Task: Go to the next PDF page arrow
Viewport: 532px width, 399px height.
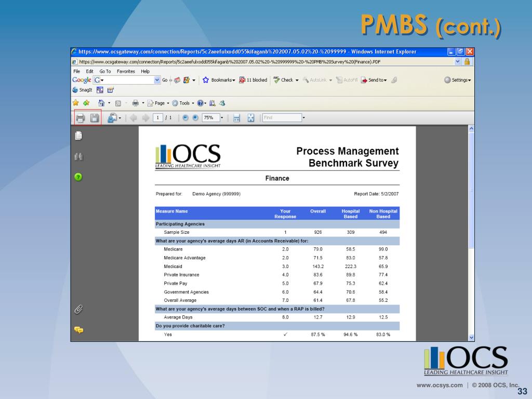Action: coord(145,118)
